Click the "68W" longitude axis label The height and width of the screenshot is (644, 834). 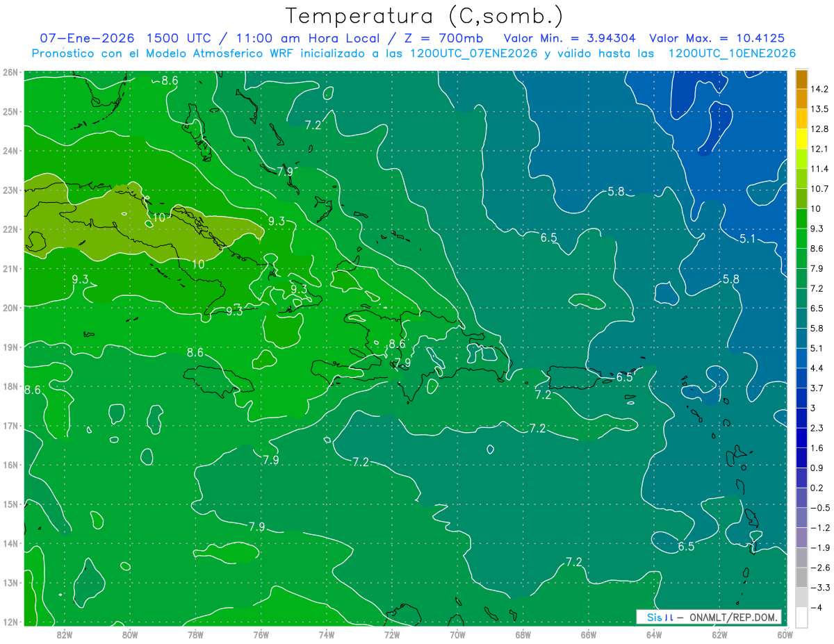pos(523,634)
